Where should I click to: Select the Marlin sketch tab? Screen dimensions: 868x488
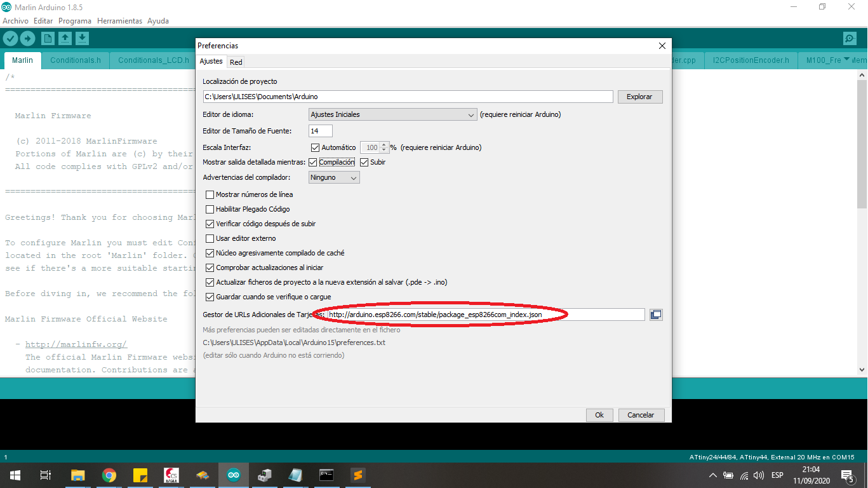22,60
